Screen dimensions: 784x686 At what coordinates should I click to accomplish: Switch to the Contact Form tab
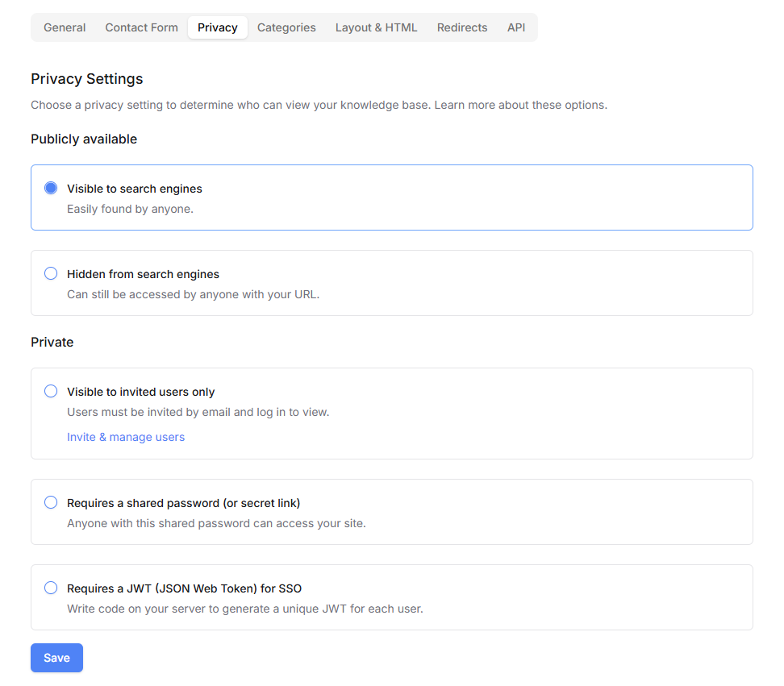tap(141, 27)
